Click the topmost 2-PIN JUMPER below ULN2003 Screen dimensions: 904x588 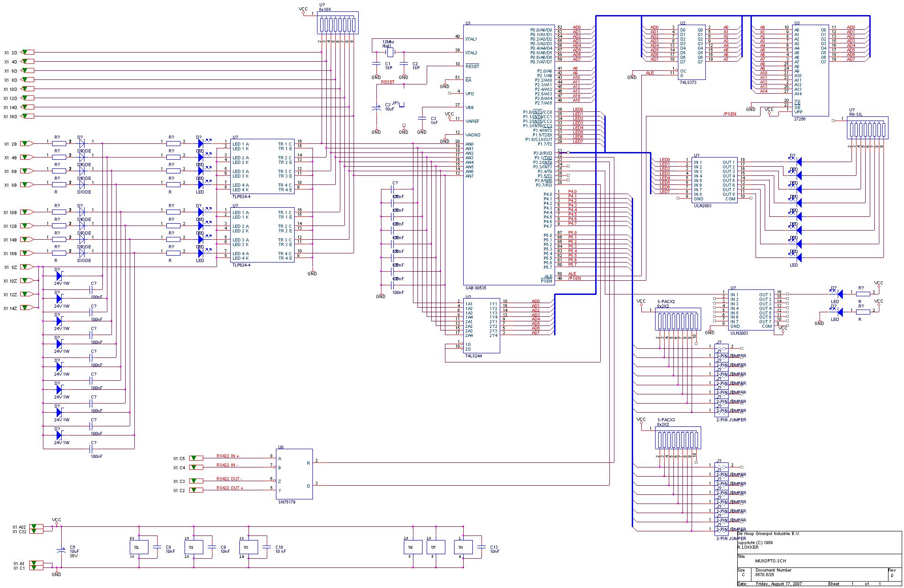point(722,348)
